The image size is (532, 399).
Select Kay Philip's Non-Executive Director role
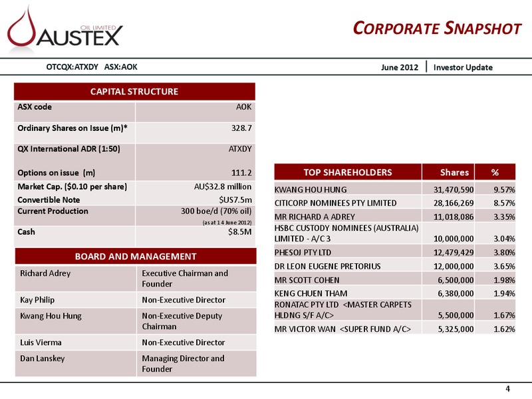pos(184,300)
